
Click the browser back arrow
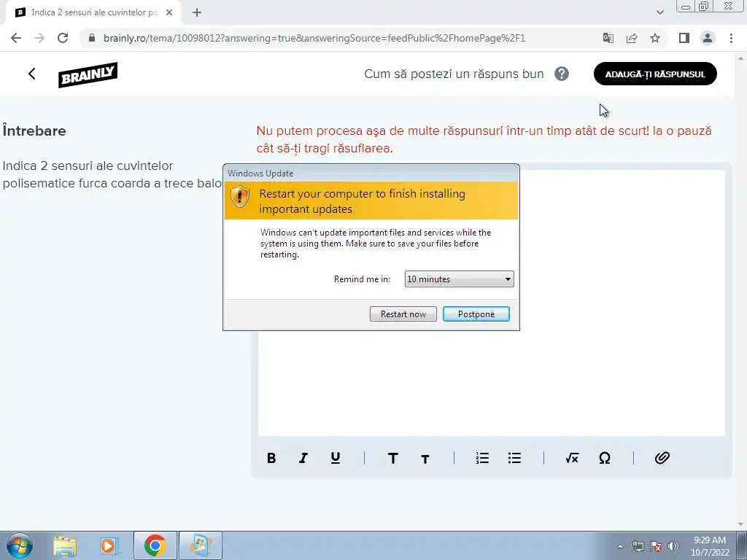tap(16, 38)
